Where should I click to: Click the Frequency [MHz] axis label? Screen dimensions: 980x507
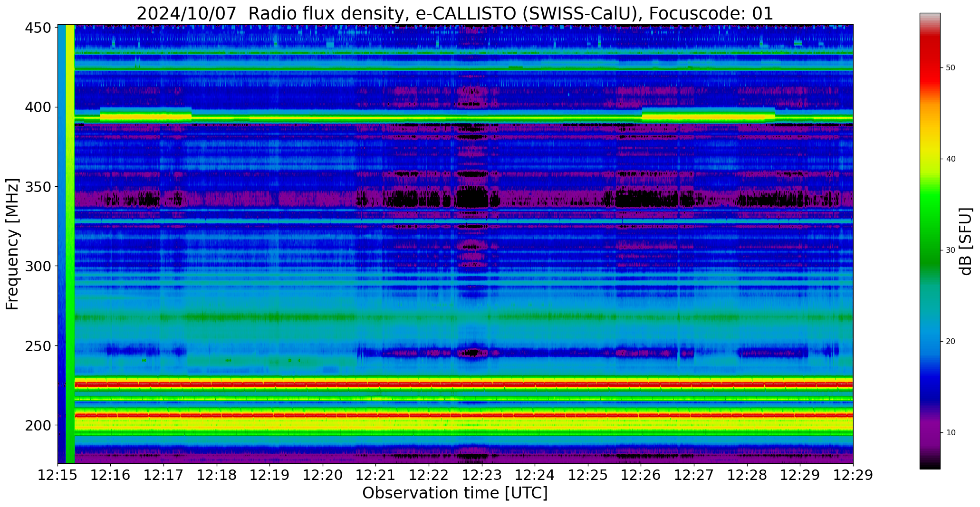coord(13,244)
